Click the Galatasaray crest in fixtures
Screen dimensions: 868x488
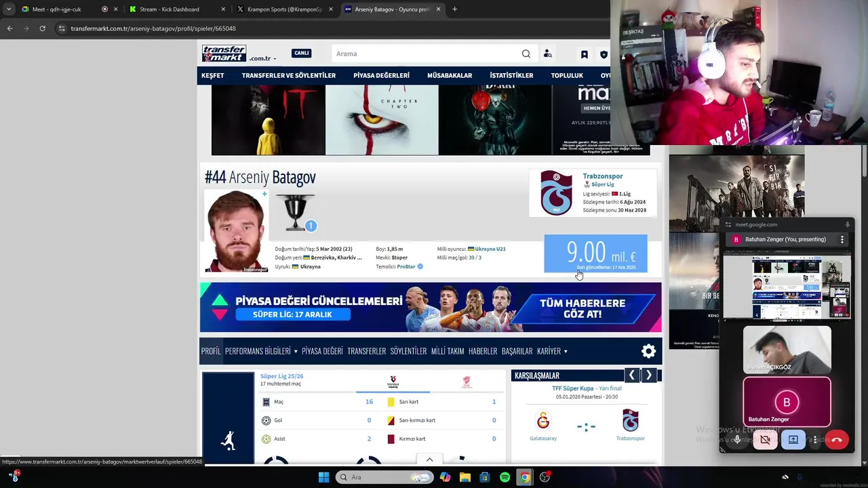543,421
